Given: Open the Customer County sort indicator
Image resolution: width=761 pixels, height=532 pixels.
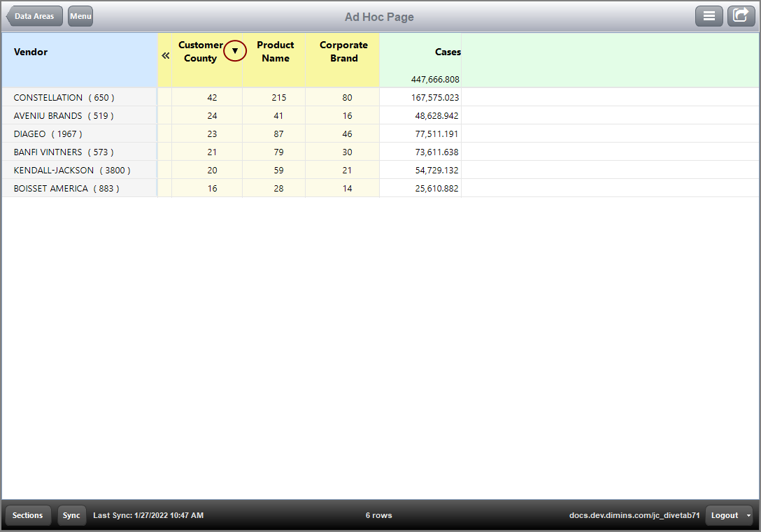Looking at the screenshot, I should pyautogui.click(x=234, y=50).
